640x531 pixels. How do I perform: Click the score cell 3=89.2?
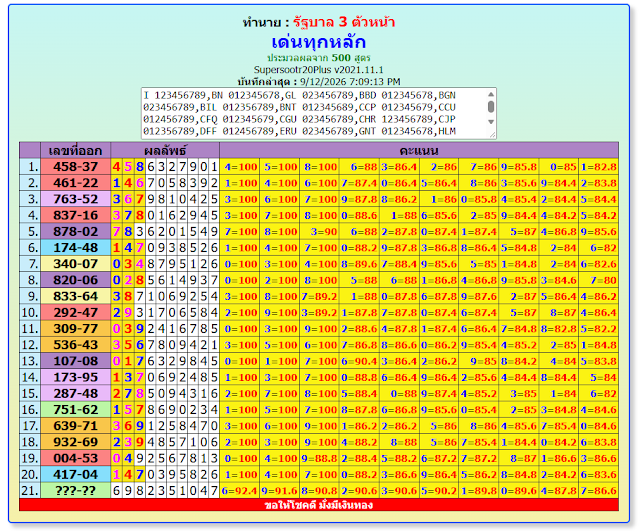(320, 312)
